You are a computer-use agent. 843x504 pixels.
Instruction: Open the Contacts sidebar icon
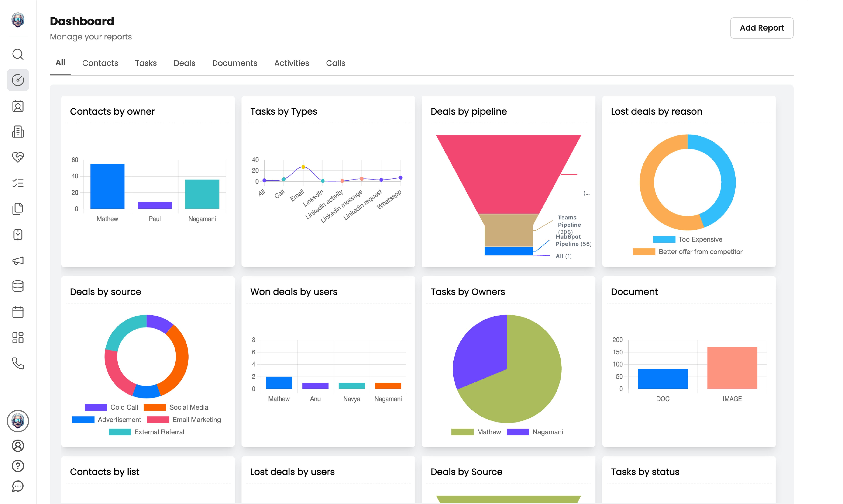tap(18, 106)
